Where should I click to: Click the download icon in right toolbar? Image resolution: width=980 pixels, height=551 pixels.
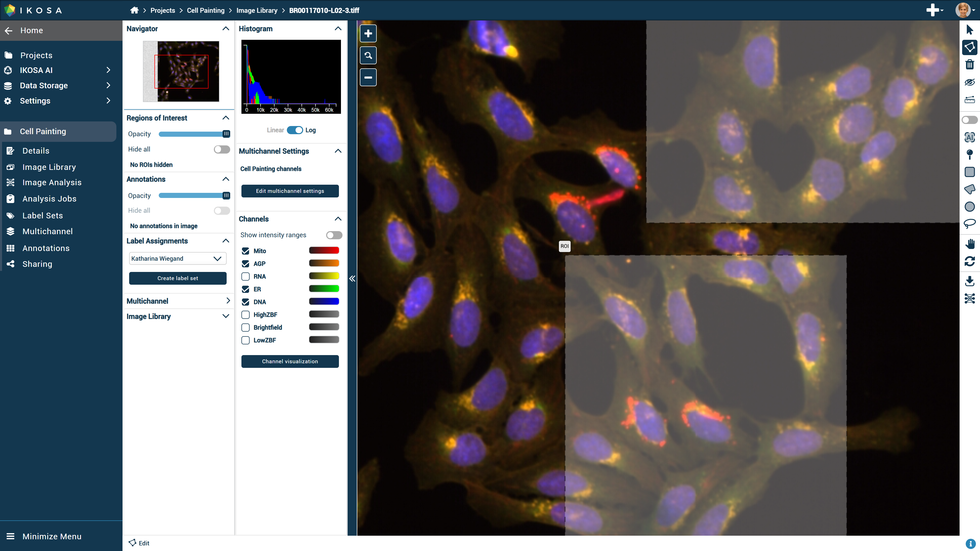969,281
